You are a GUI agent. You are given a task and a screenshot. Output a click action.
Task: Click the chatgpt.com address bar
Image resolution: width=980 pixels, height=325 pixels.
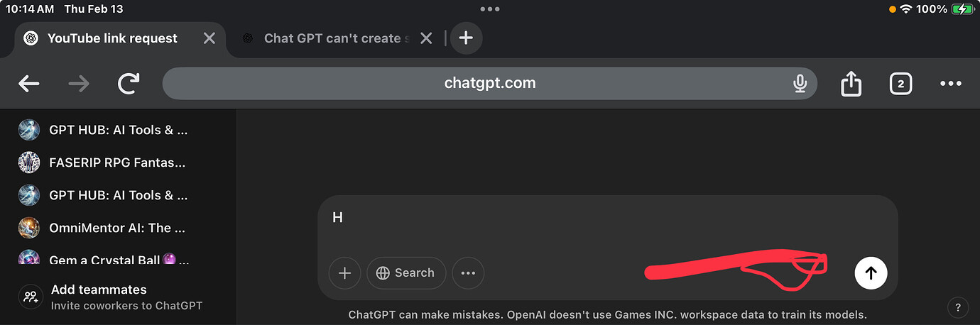(490, 84)
